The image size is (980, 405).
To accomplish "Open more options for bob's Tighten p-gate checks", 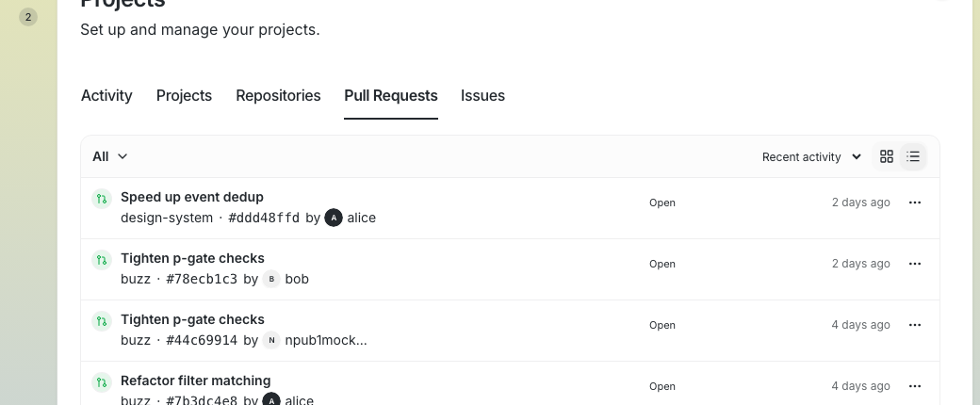I will pos(914,264).
